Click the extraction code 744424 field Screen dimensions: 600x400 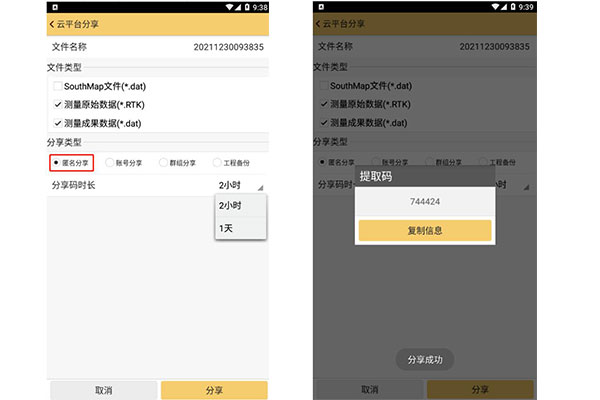tap(425, 201)
